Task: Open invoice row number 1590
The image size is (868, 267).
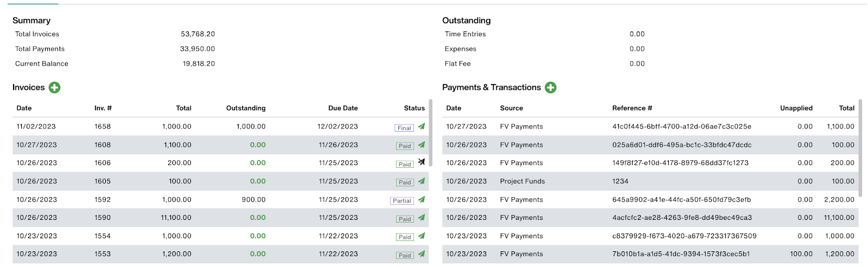Action: [x=220, y=218]
